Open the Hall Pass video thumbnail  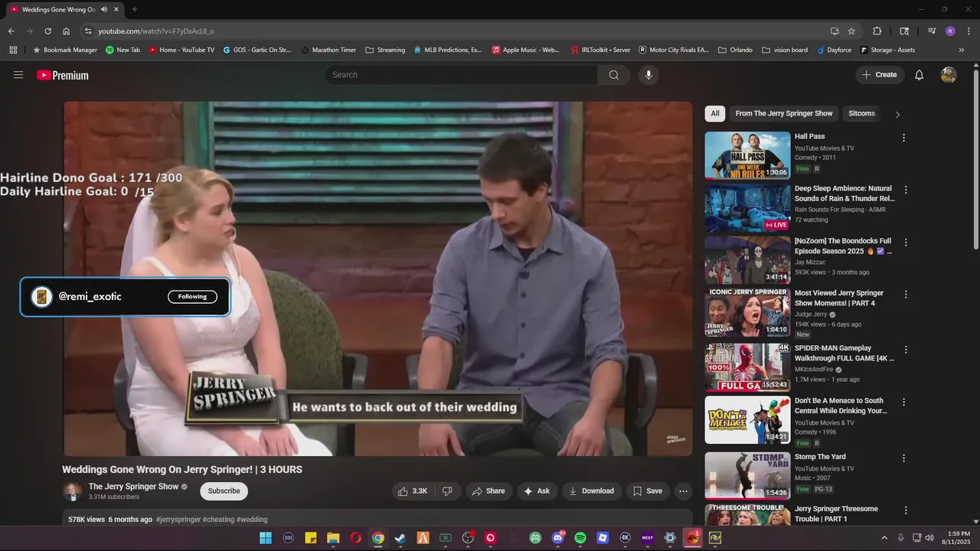click(x=747, y=155)
